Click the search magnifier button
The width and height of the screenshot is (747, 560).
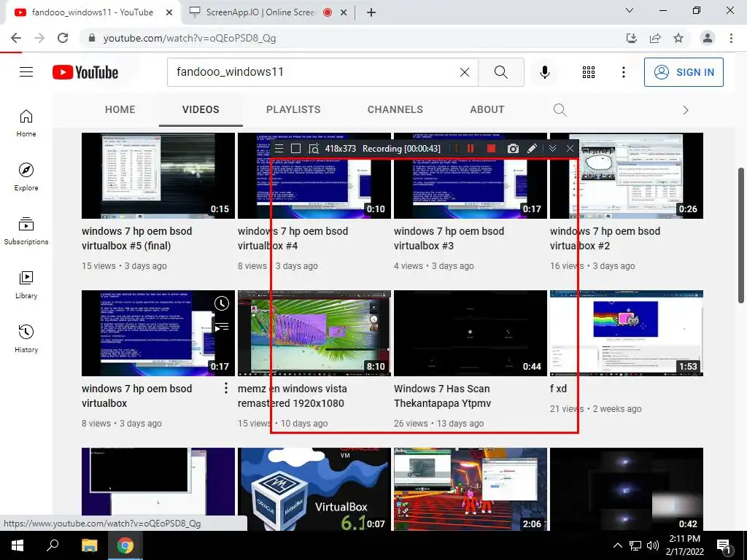[500, 72]
